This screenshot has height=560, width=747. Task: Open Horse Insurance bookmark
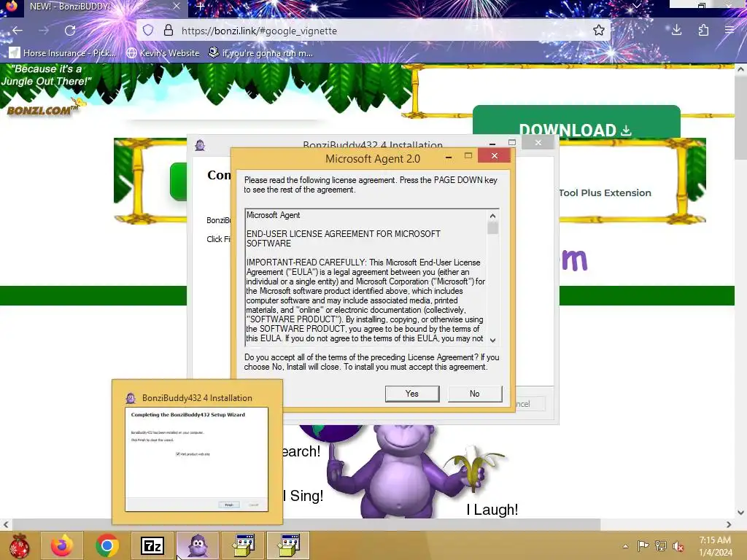[63, 52]
